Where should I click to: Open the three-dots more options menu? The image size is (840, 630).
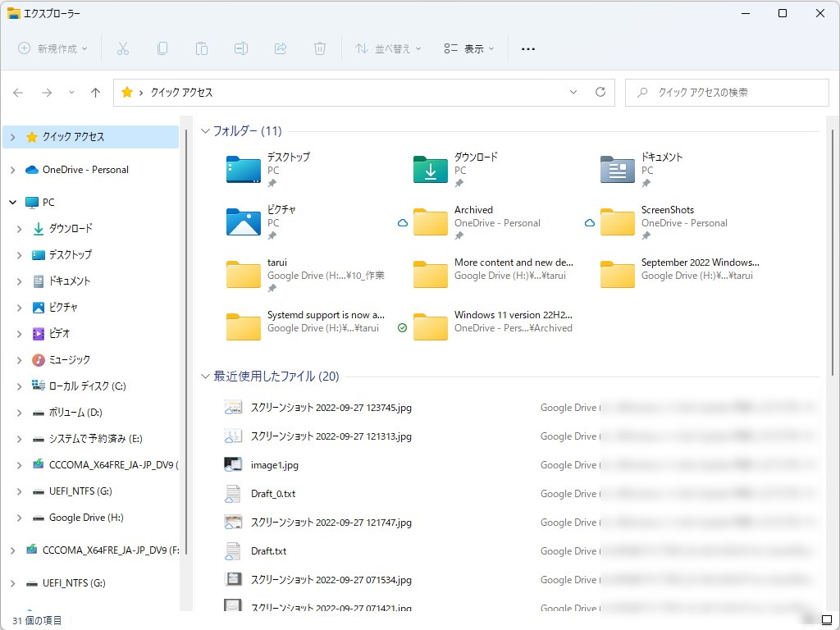tap(528, 48)
